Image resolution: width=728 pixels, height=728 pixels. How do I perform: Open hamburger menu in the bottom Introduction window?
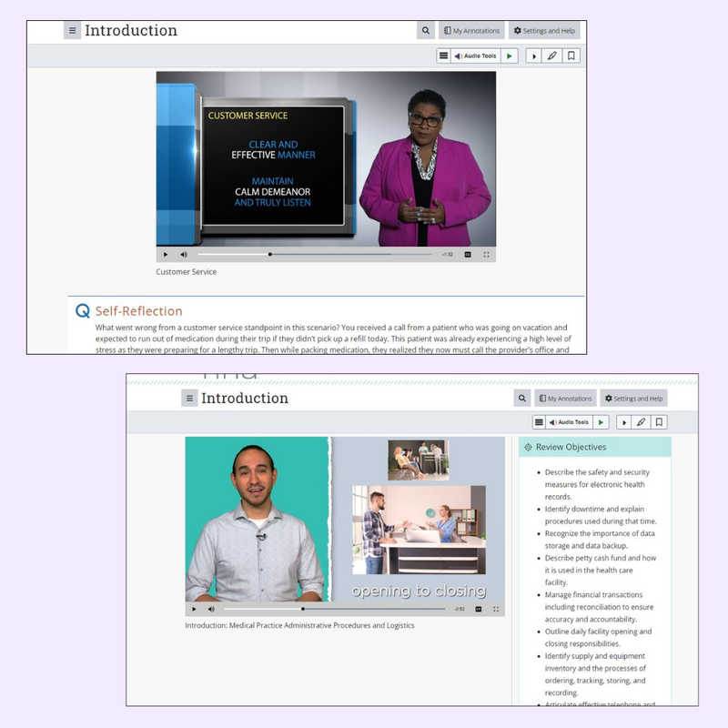coord(189,399)
